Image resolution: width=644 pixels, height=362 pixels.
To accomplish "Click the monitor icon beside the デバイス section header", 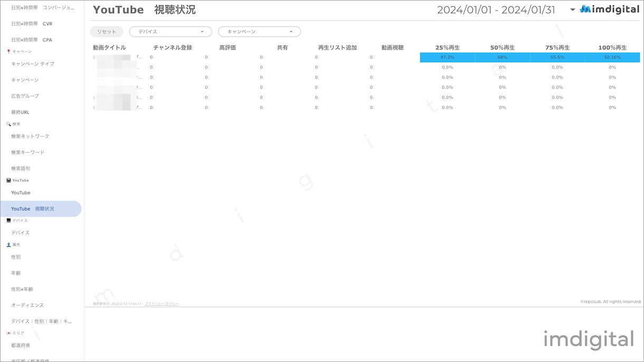I will click(x=8, y=221).
